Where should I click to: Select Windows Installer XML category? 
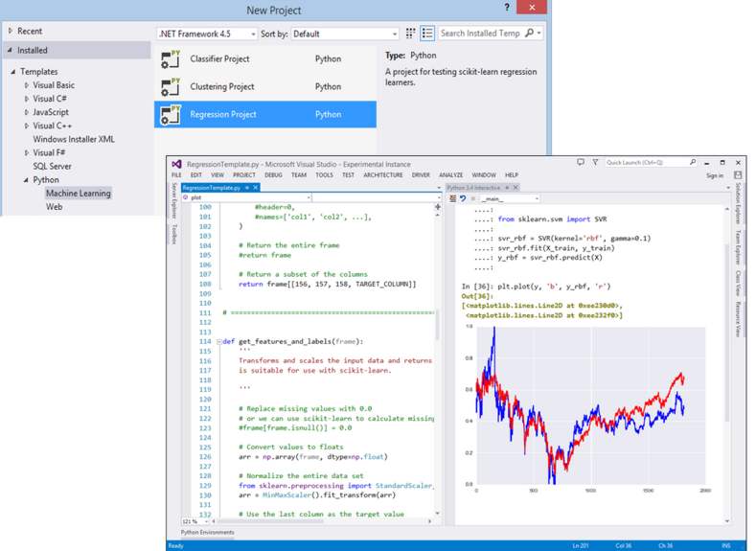74,139
